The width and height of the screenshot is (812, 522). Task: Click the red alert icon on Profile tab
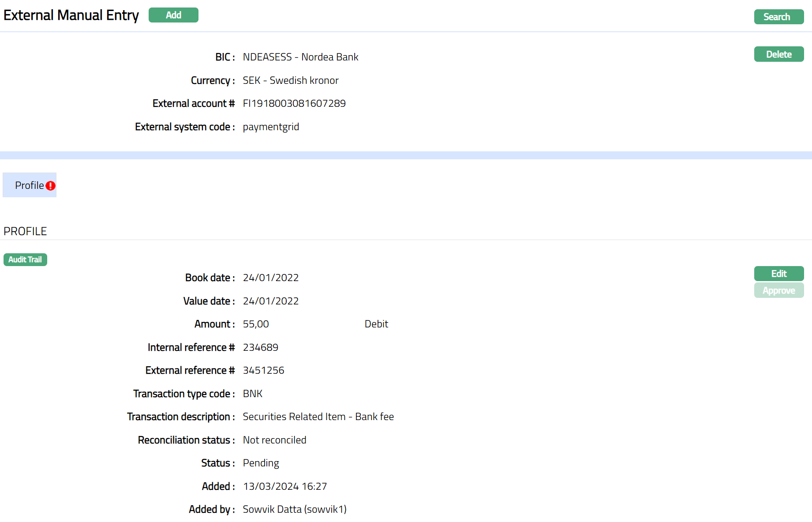pos(51,186)
